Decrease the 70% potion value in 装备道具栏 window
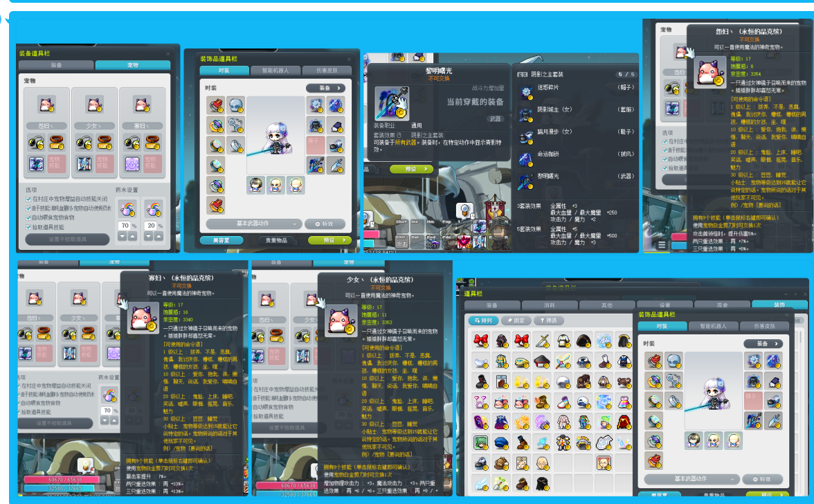The width and height of the screenshot is (814, 504). coord(123,236)
